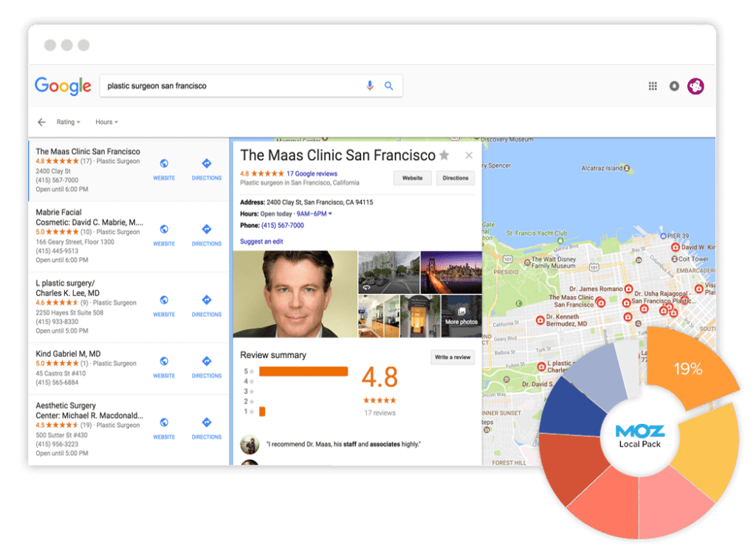756x556 pixels.
Task: Select The Maas Clinic San Francisco listing title
Action: (x=88, y=151)
